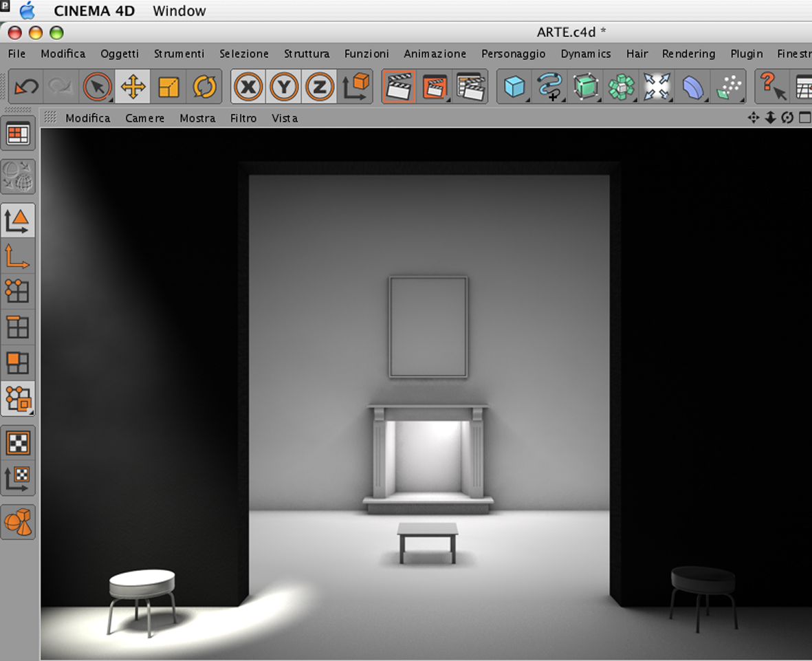Open the spline drawing tool
Screen dimensions: 812x661
pos(550,87)
